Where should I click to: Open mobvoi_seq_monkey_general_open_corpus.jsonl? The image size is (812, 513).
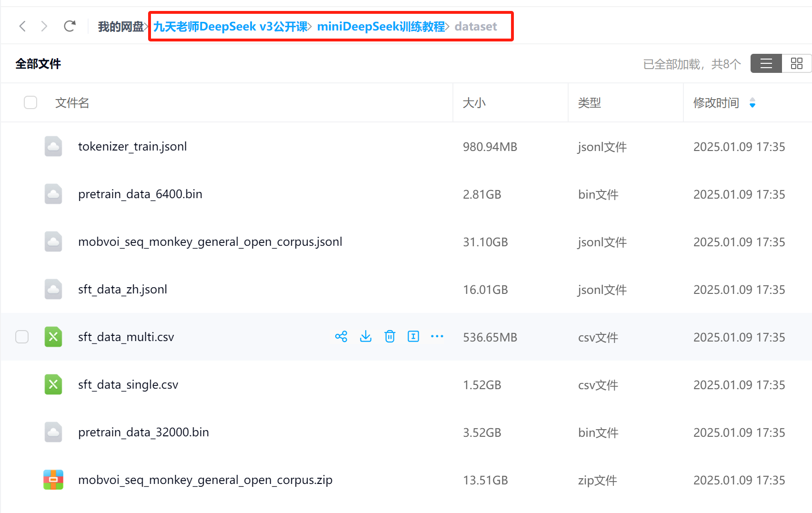click(210, 241)
